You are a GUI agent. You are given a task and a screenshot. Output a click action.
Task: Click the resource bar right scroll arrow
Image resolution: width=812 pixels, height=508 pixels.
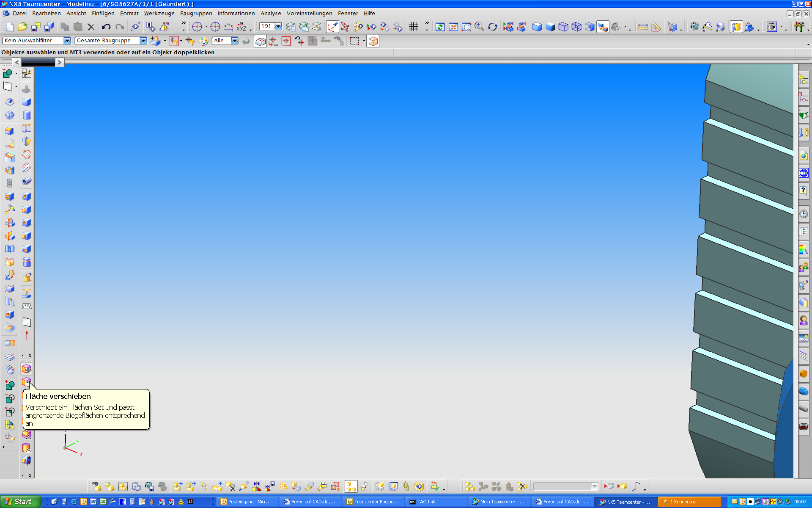pyautogui.click(x=60, y=63)
